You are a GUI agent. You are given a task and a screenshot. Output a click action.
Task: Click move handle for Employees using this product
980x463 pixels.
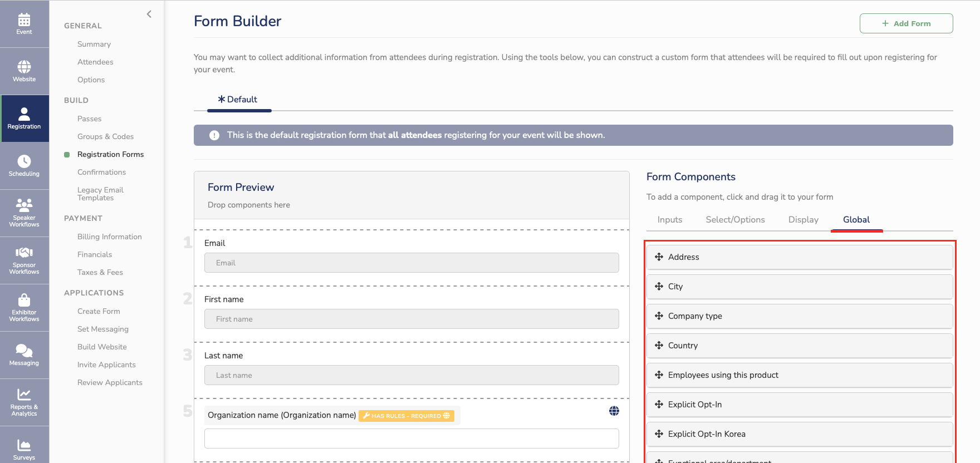coord(659,375)
